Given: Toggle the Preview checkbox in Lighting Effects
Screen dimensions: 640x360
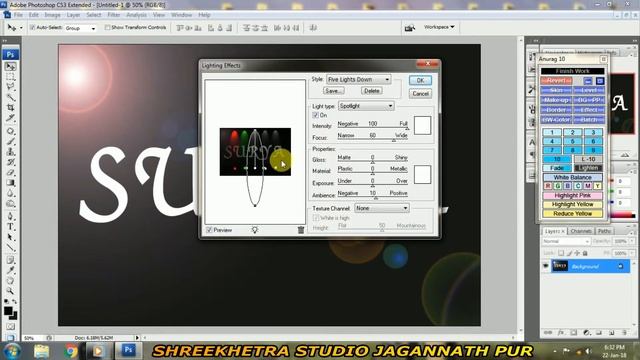Looking at the screenshot, I should pyautogui.click(x=209, y=230).
